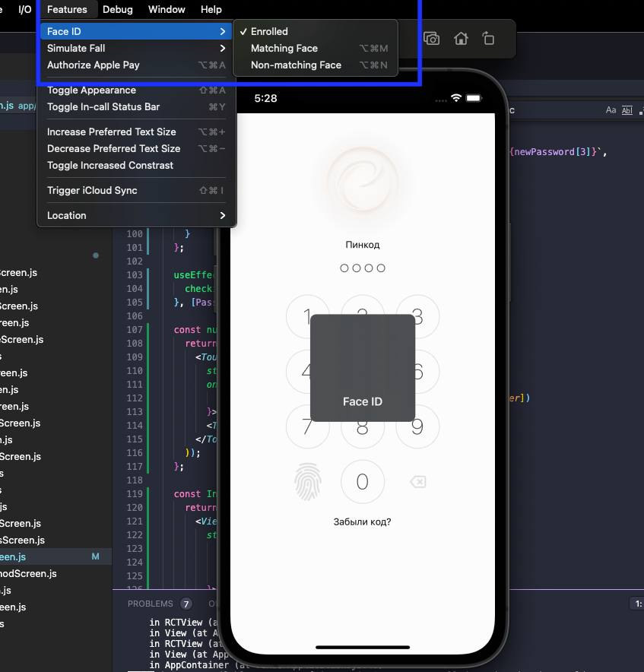
Task: Click the simulator screenshot camera icon
Action: tap(432, 39)
